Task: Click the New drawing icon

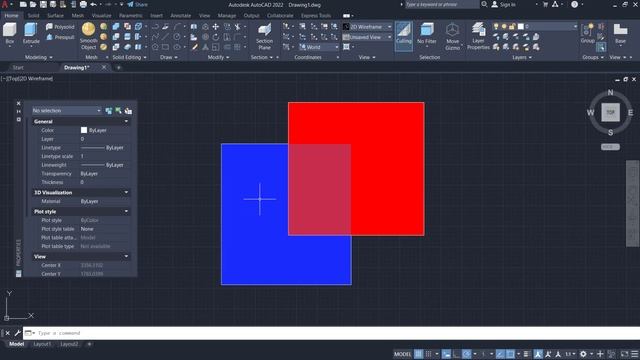Action: point(23,4)
